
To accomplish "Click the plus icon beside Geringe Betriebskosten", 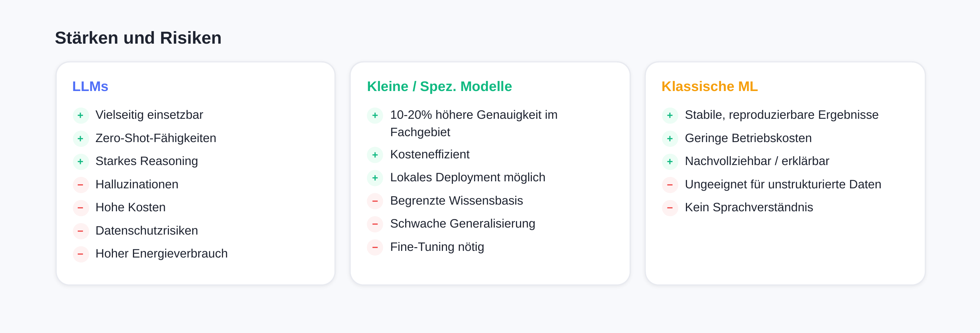I will (x=670, y=138).
